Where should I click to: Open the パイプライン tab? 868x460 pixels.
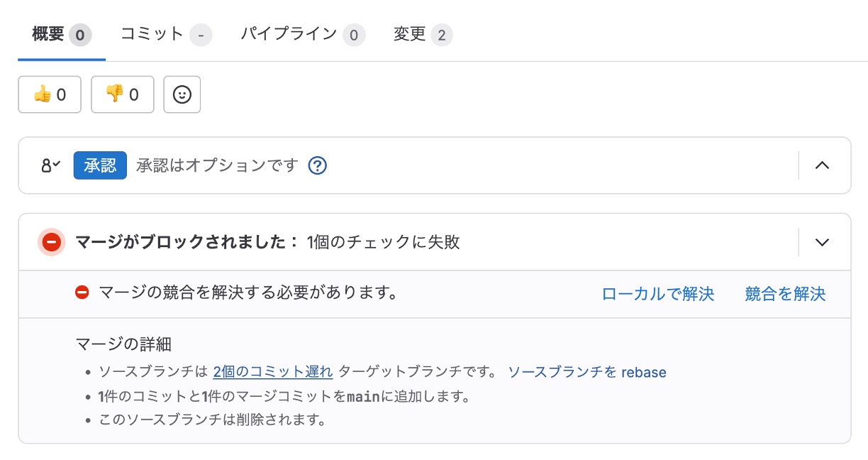tap(303, 34)
